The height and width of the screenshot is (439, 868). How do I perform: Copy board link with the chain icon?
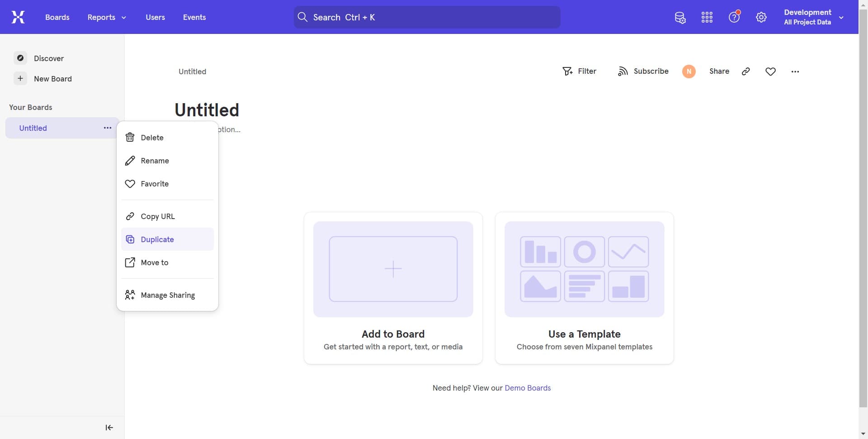point(746,72)
